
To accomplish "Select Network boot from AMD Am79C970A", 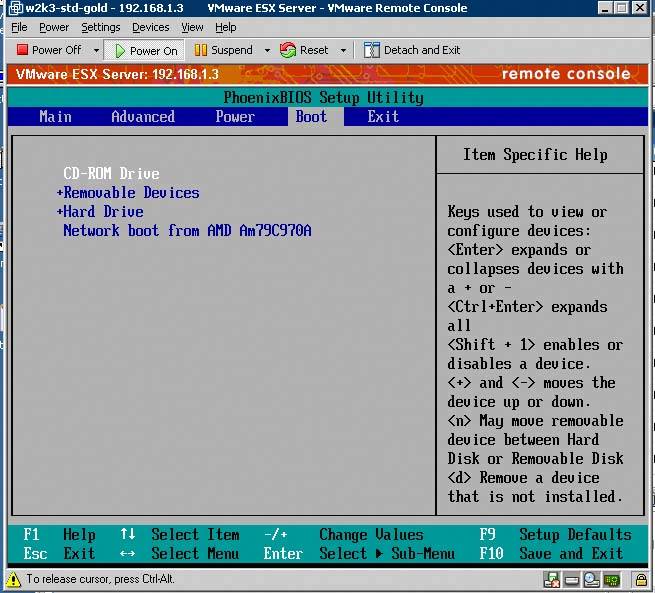I will (x=187, y=231).
